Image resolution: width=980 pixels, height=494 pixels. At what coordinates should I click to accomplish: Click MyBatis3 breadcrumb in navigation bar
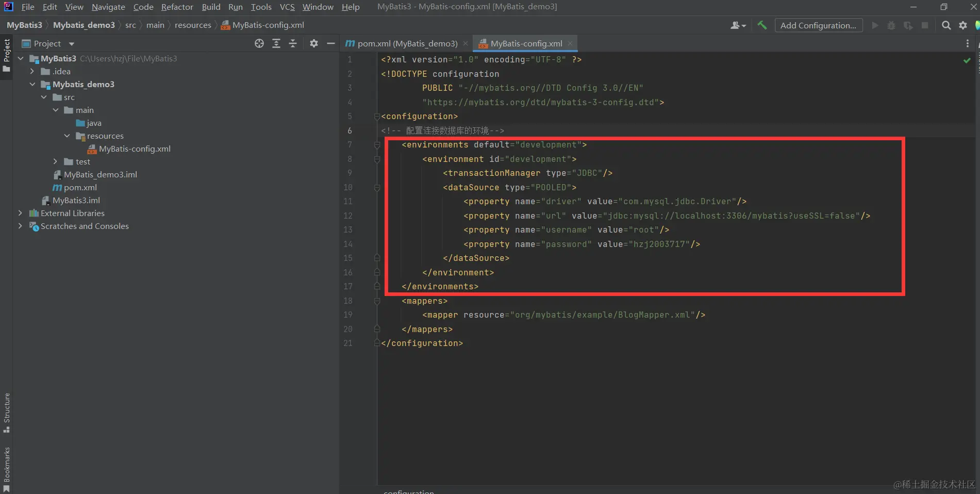coord(24,25)
